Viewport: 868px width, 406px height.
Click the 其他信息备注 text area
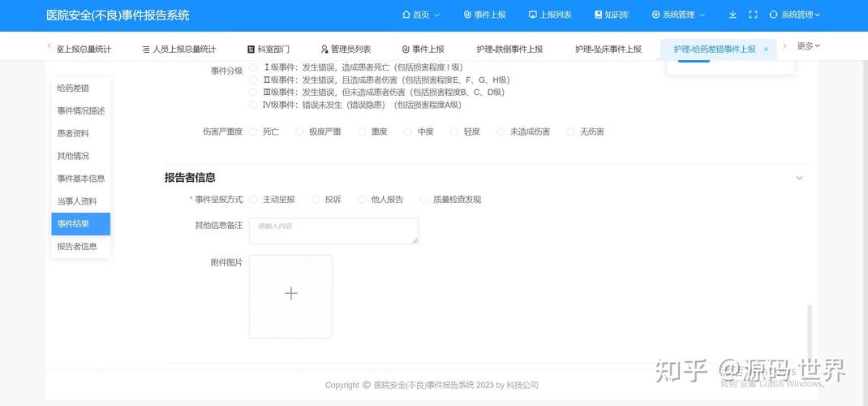pyautogui.click(x=333, y=231)
